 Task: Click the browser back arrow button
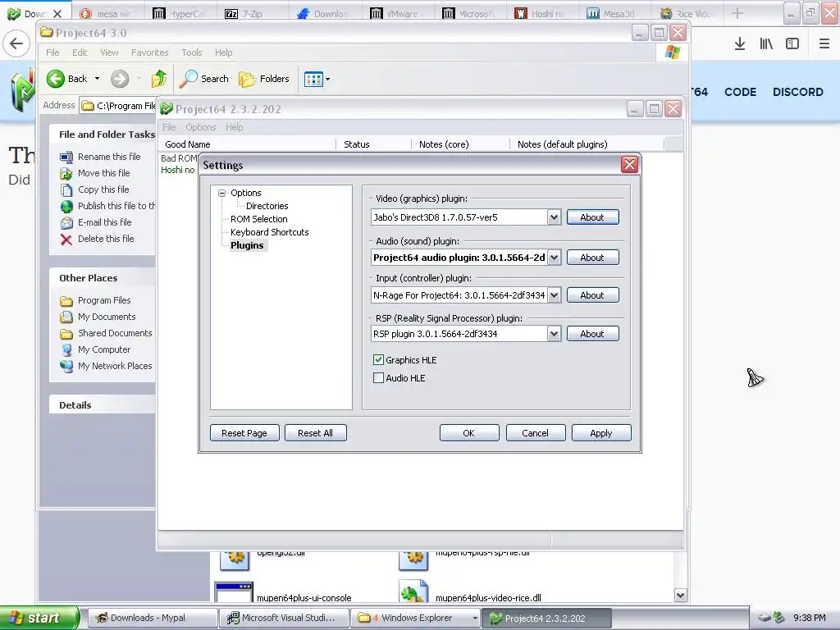pos(16,43)
